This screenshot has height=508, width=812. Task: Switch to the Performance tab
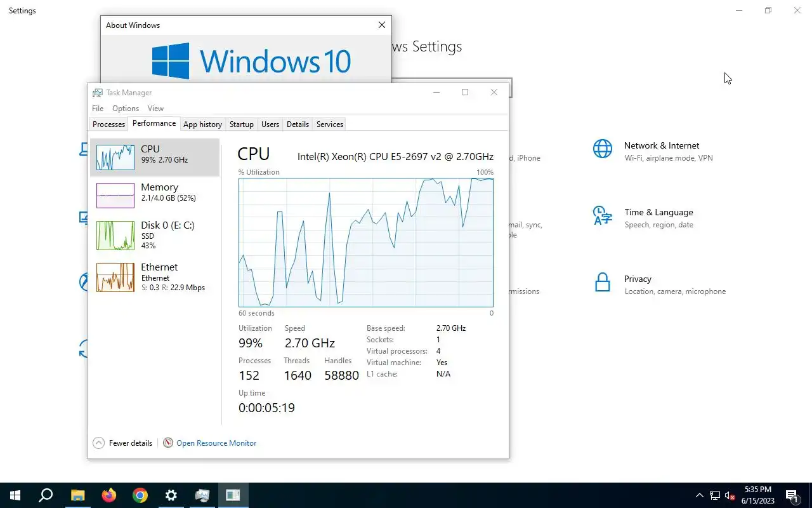154,124
